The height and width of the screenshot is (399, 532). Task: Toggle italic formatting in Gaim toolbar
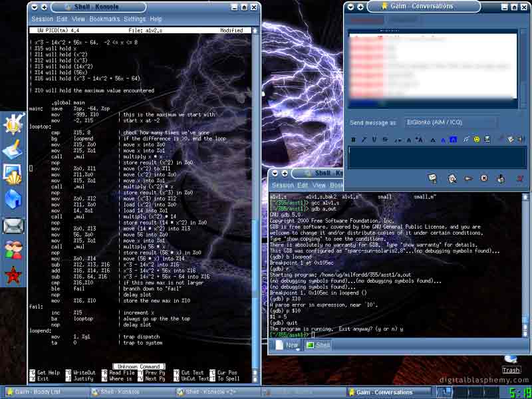[364, 139]
